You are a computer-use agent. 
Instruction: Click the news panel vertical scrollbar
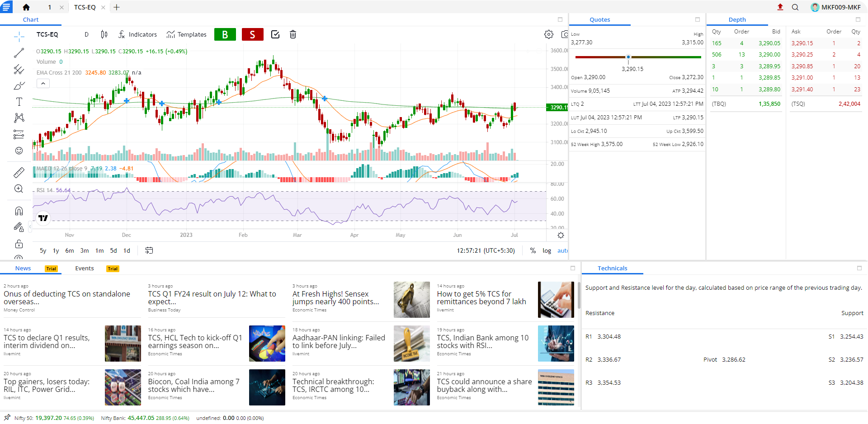(579, 296)
